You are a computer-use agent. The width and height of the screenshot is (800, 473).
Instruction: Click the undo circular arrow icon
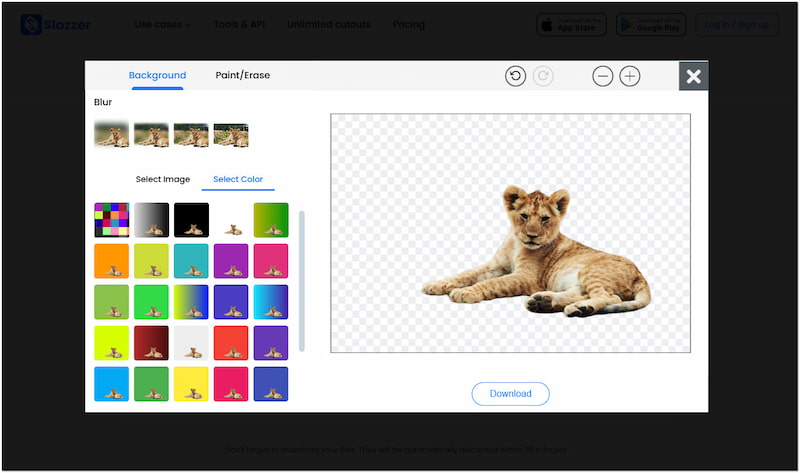click(515, 76)
